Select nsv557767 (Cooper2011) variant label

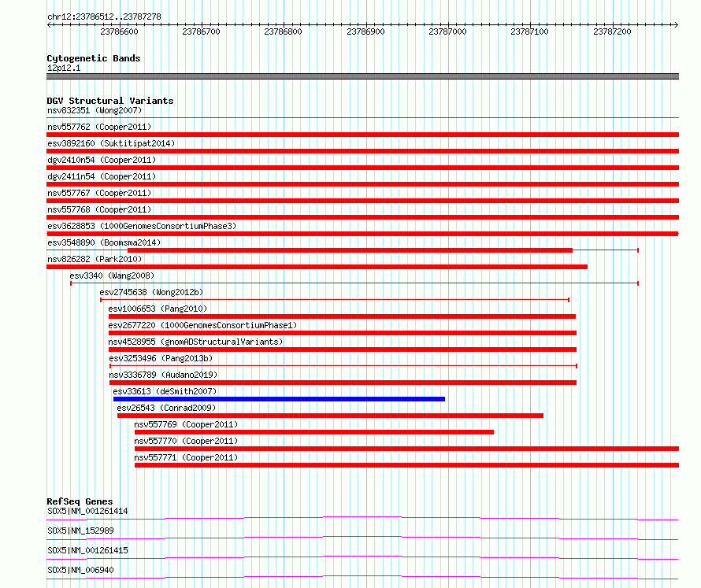pyautogui.click(x=99, y=193)
